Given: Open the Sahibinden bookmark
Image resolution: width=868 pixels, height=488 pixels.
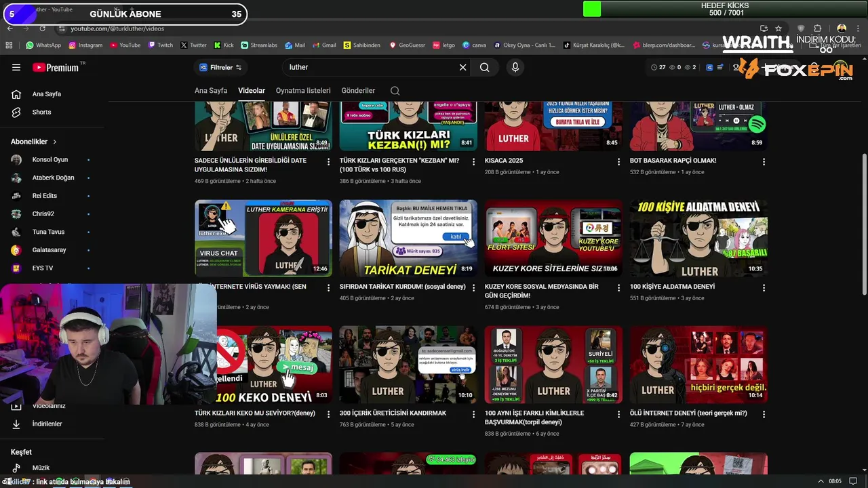Looking at the screenshot, I should 362,45.
